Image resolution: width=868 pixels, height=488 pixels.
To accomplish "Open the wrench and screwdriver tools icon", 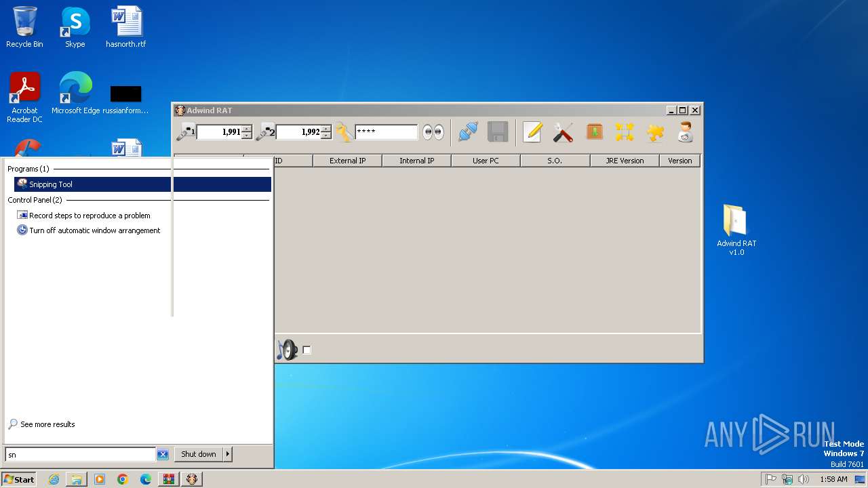I will click(x=563, y=131).
